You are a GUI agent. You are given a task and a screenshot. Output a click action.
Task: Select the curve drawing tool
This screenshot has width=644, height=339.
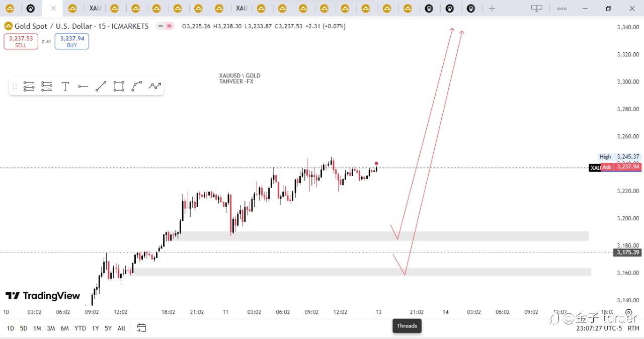(137, 87)
